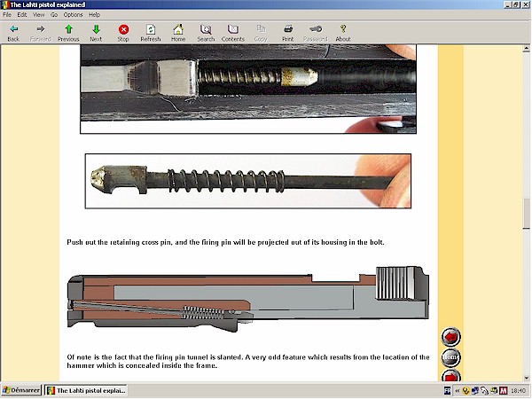Click the text 'firing pin tunnel is slanted'
The width and height of the screenshot is (532, 399).
199,357
